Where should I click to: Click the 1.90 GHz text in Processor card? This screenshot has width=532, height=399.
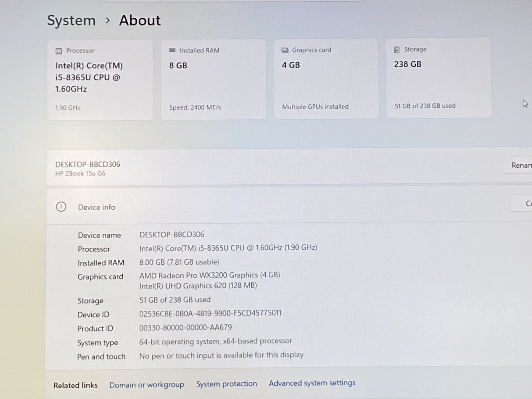(x=68, y=108)
